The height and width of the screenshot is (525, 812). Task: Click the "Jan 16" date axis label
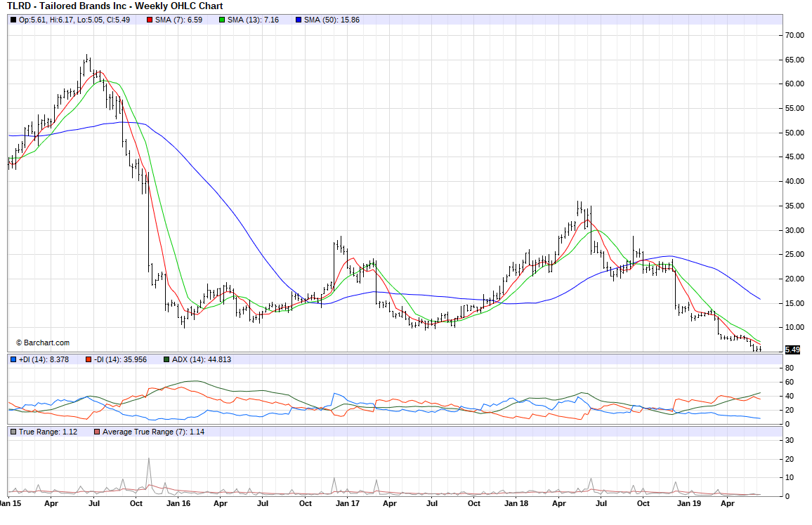pos(178,503)
